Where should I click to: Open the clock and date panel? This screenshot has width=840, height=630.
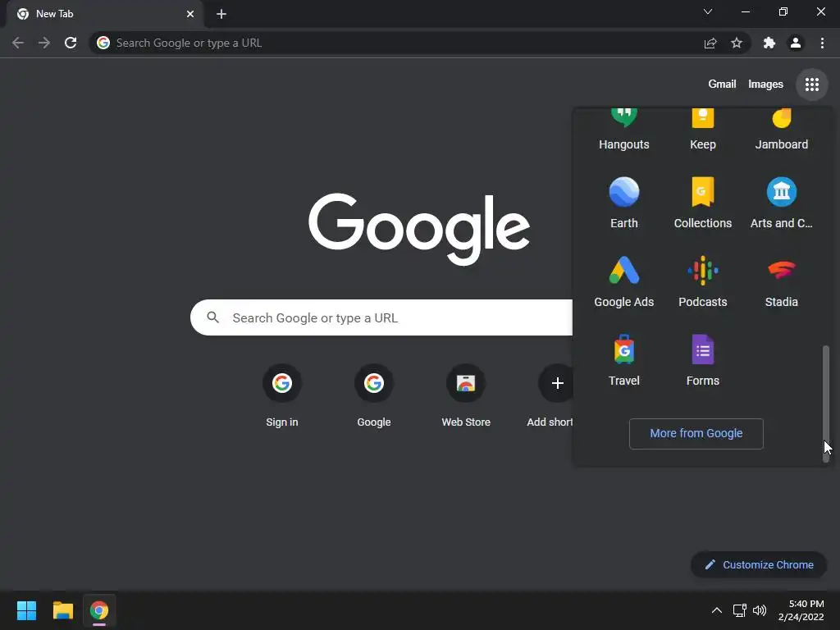[x=801, y=610]
